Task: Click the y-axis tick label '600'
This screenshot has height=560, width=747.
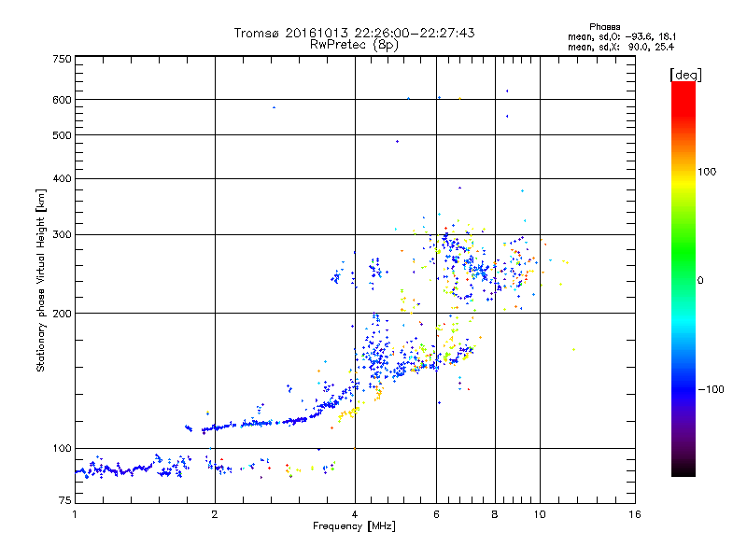Action: 62,100
